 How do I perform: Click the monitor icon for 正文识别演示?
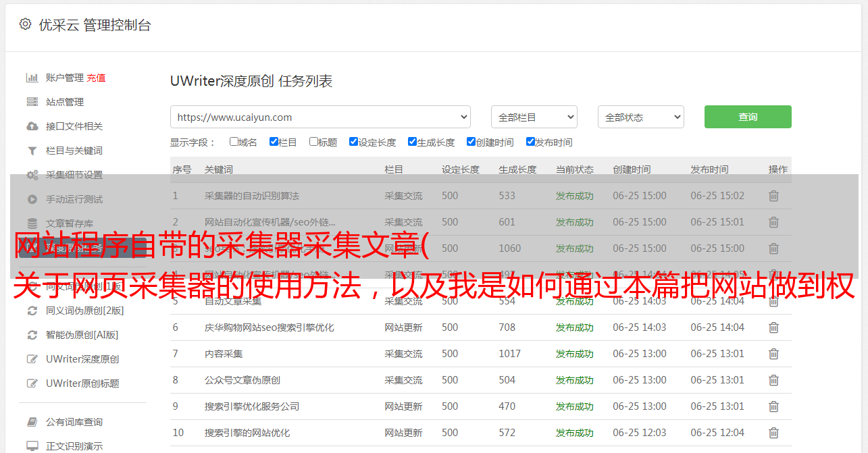32,446
